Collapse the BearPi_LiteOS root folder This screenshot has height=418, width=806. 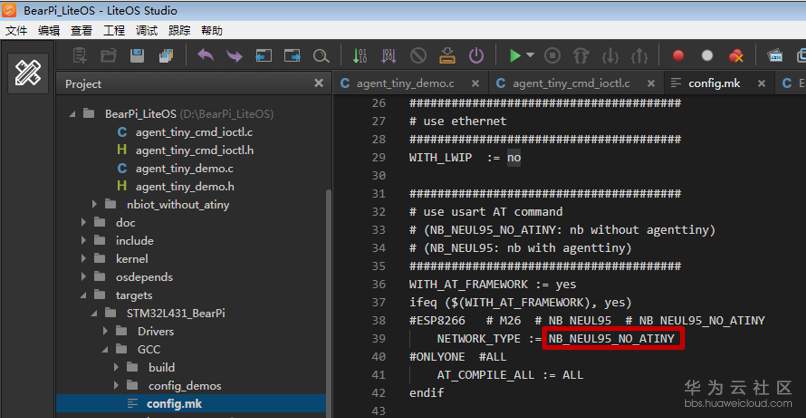[x=72, y=114]
